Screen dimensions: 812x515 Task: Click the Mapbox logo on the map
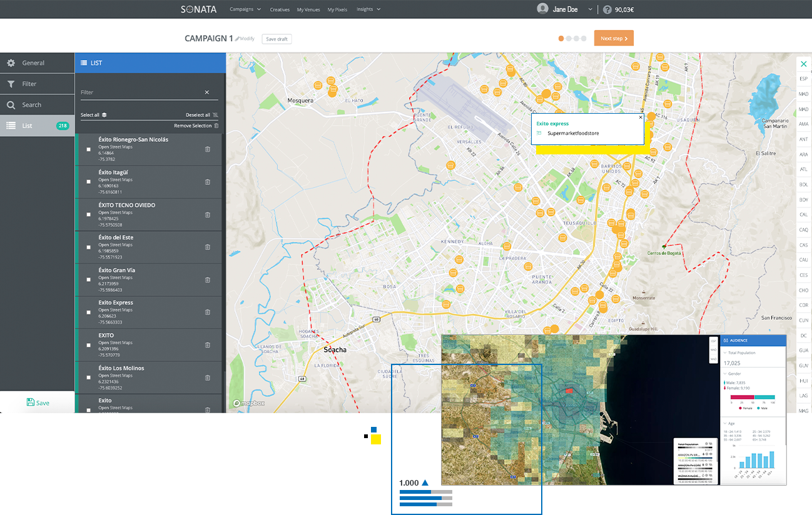pos(249,403)
